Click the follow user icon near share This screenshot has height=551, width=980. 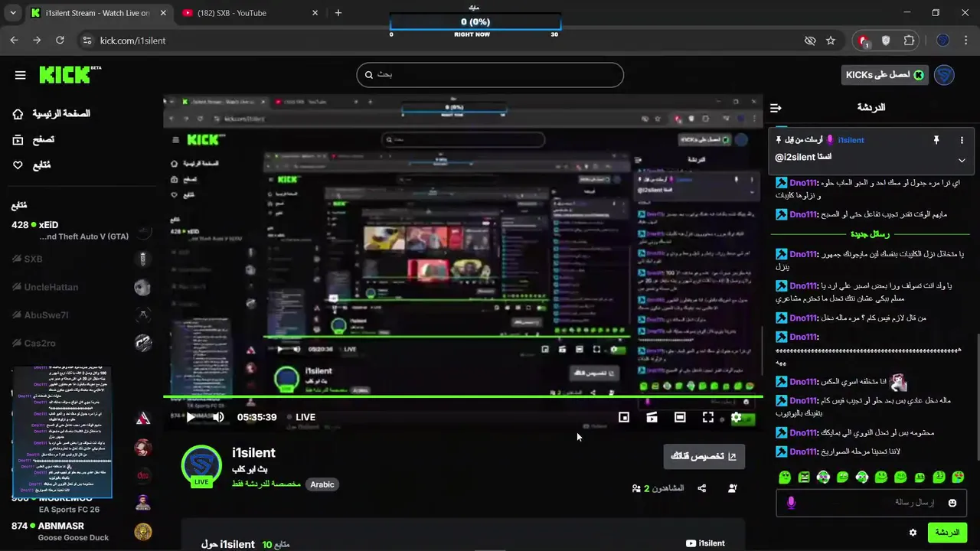[x=733, y=488]
